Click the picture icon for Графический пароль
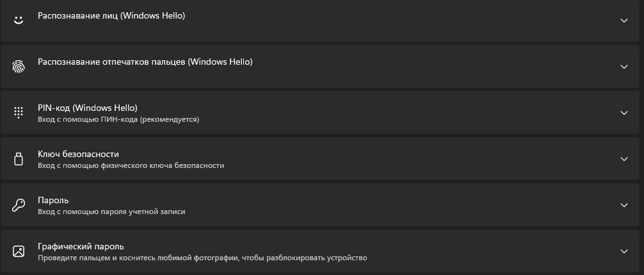The image size is (644, 275). pyautogui.click(x=18, y=251)
